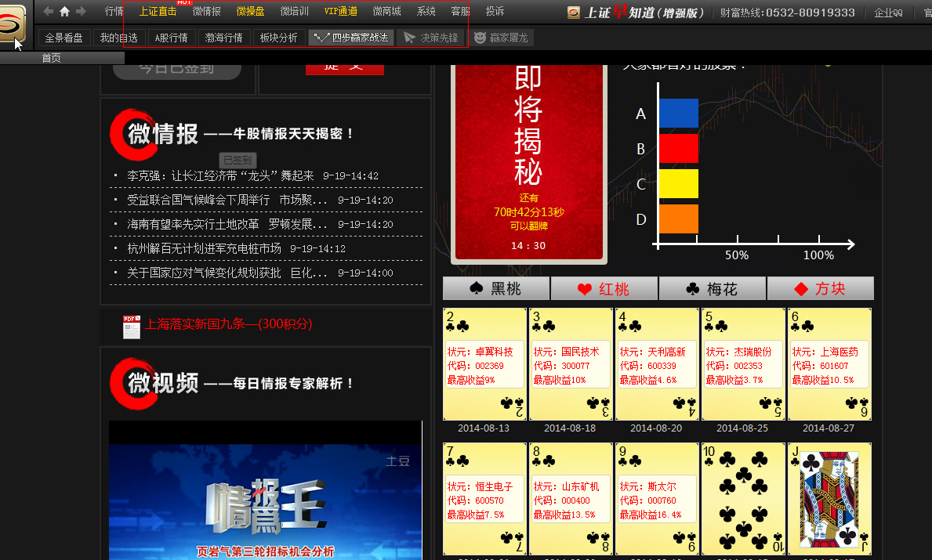
Task: Open club 5 card 杰瑞股份
Action: pyautogui.click(x=744, y=364)
